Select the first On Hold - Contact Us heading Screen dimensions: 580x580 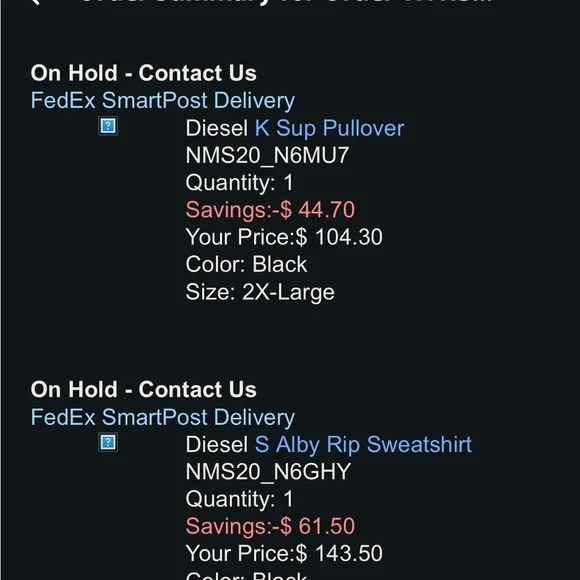(144, 73)
